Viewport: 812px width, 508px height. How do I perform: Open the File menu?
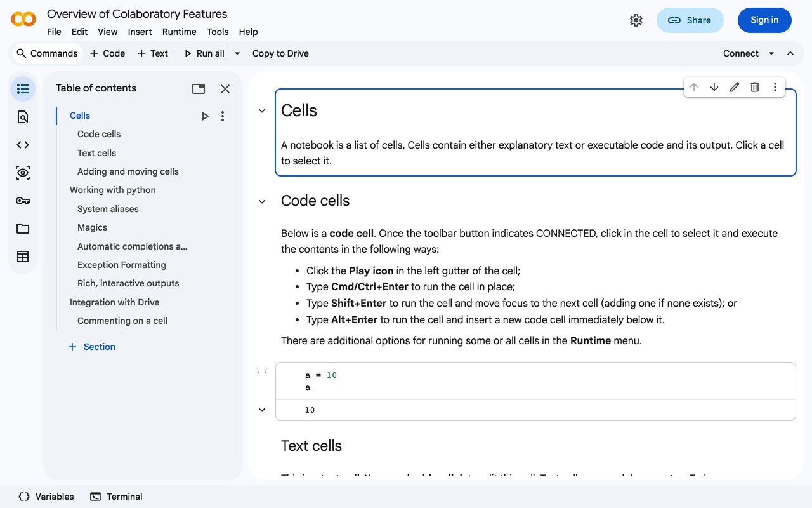(54, 32)
